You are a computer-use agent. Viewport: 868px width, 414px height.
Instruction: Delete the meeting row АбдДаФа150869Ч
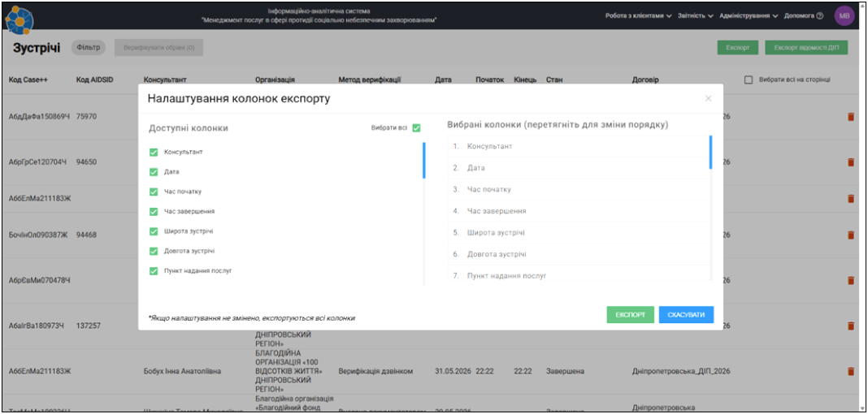pyautogui.click(x=851, y=117)
